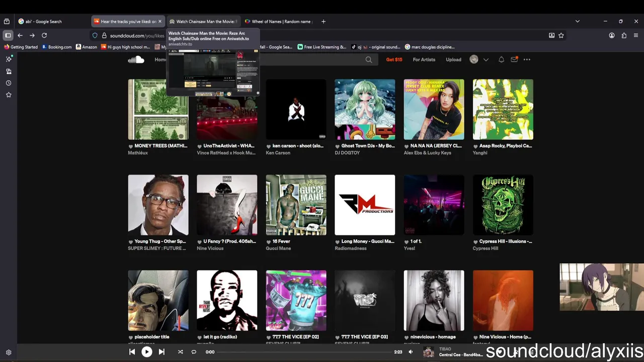This screenshot has width=644, height=362.
Task: Open the Gucci Mane 16 Fever cover art
Action: point(296,205)
